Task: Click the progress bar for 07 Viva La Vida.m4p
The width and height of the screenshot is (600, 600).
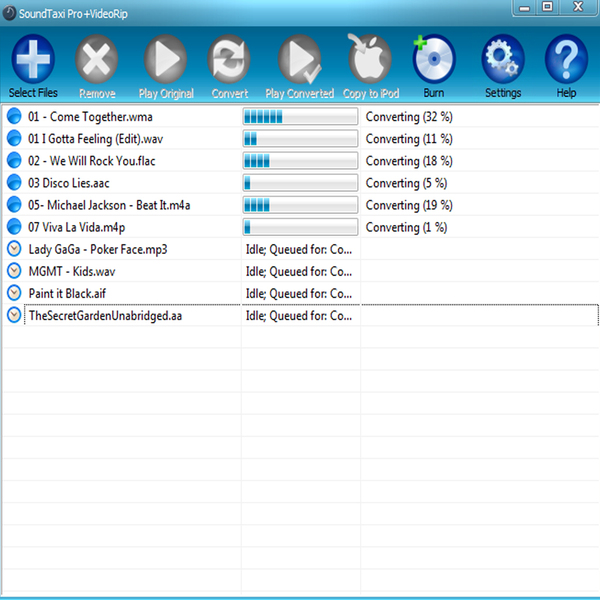Action: click(300, 227)
